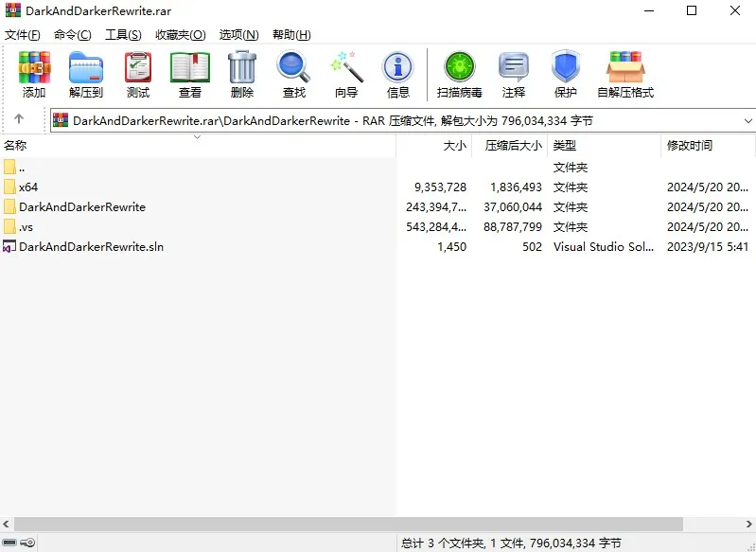Click the x64 folder icon
756x552 pixels.
point(9,187)
